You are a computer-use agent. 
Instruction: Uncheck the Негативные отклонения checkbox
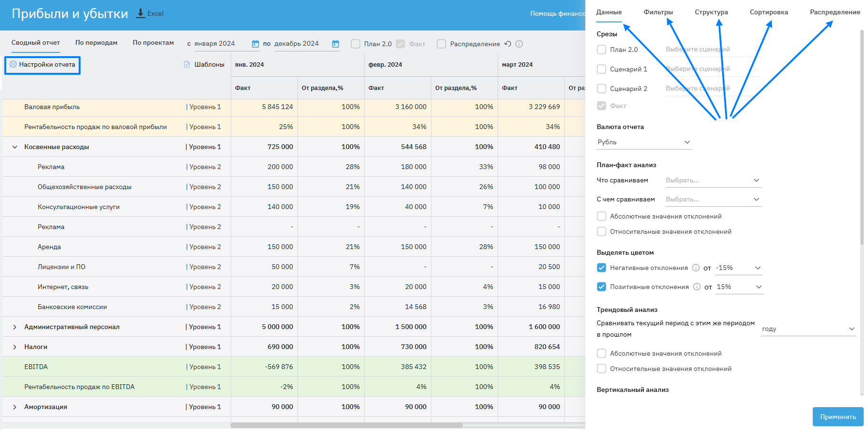coord(602,268)
